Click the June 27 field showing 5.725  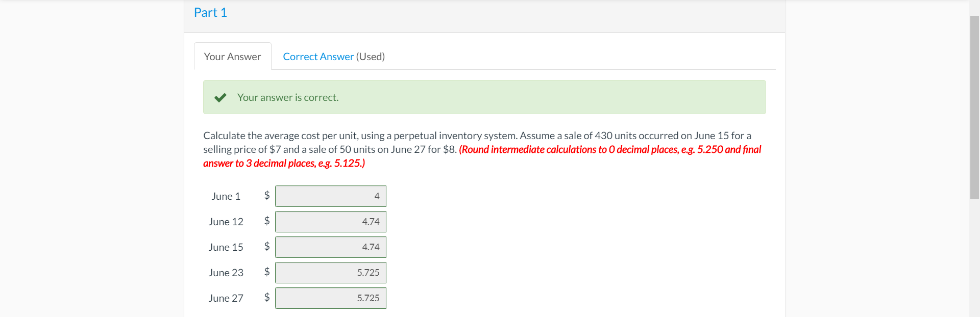(x=330, y=298)
